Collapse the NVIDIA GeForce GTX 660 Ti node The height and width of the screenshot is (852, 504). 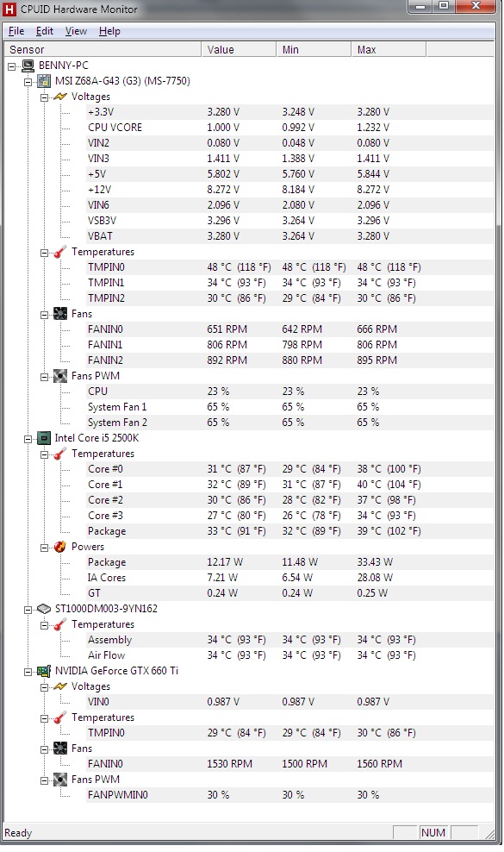[x=28, y=672]
